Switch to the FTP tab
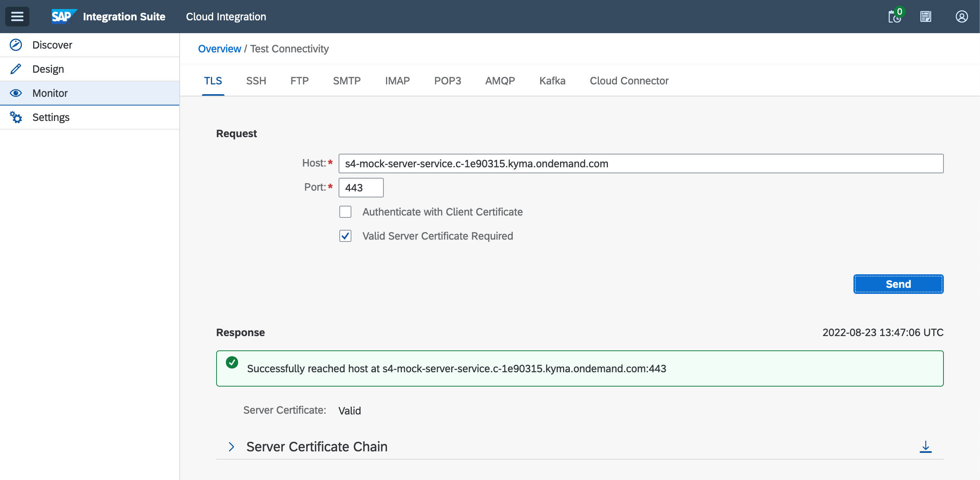Image resolution: width=980 pixels, height=480 pixels. pyautogui.click(x=299, y=81)
